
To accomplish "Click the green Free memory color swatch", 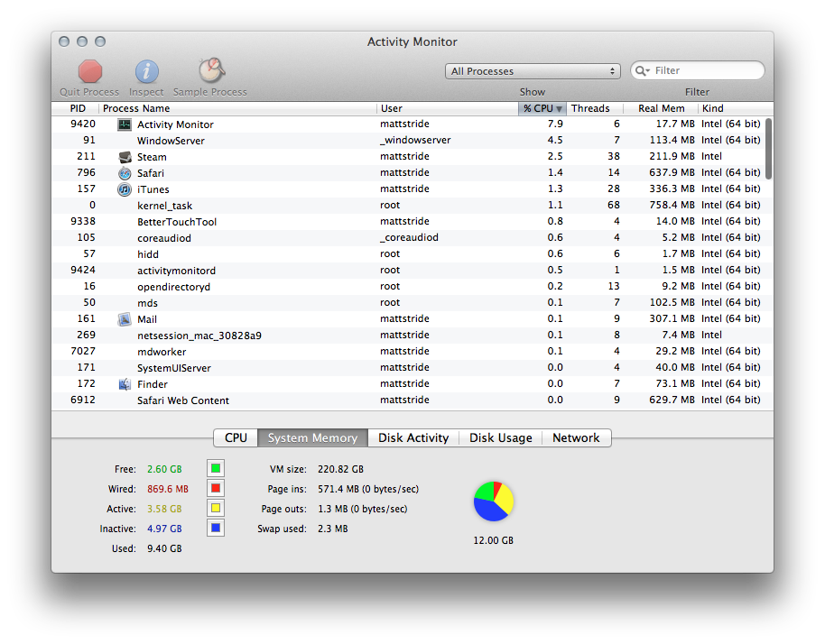I will point(216,468).
